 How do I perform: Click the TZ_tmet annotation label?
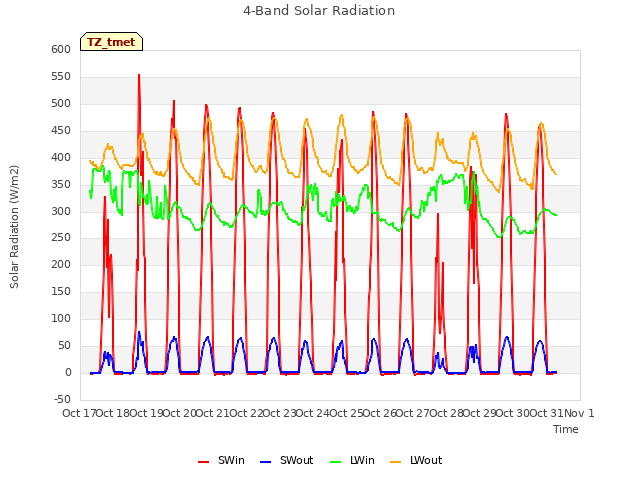pos(111,42)
